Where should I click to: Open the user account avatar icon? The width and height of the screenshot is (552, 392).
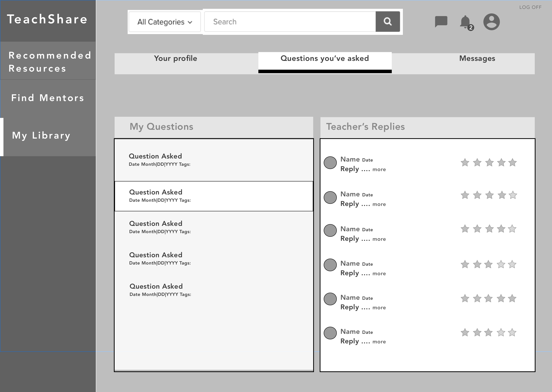click(x=491, y=22)
